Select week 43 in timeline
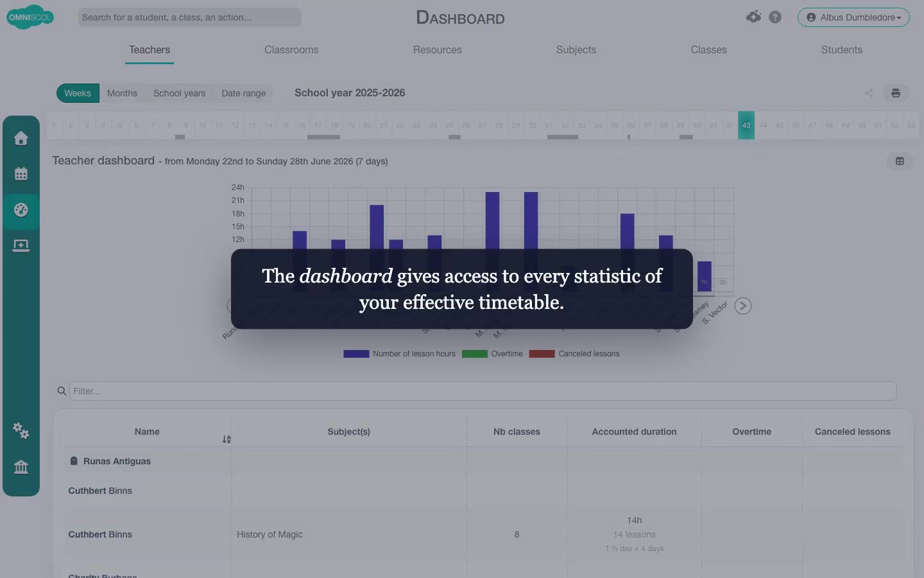This screenshot has height=578, width=924. 746,125
